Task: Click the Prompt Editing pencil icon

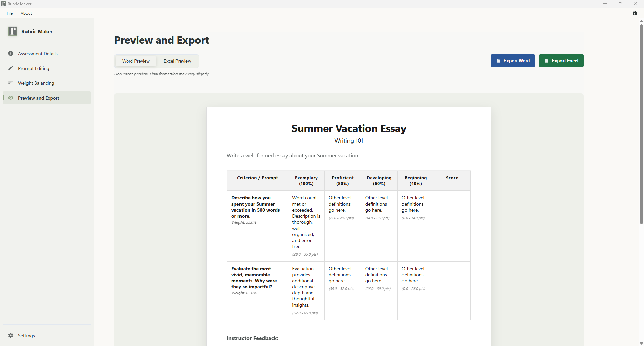Action: (x=11, y=68)
